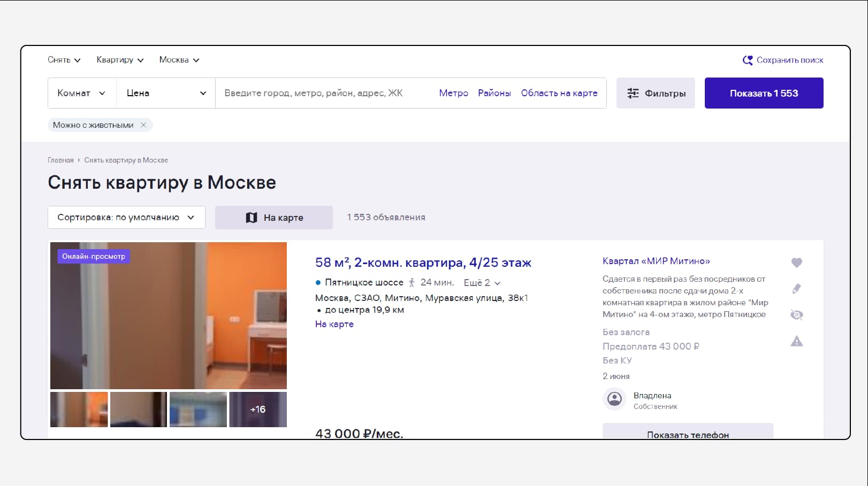The image size is (868, 486).
Task: Open results На карте button
Action: pos(274,218)
